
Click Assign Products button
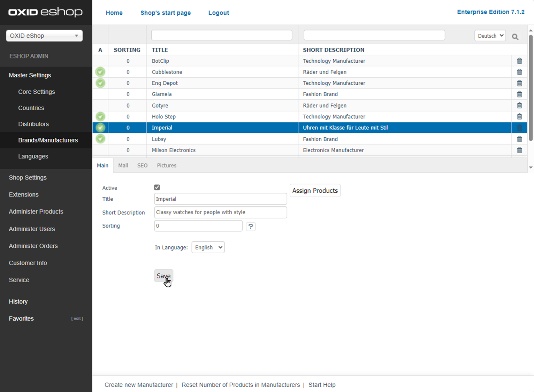pos(315,191)
